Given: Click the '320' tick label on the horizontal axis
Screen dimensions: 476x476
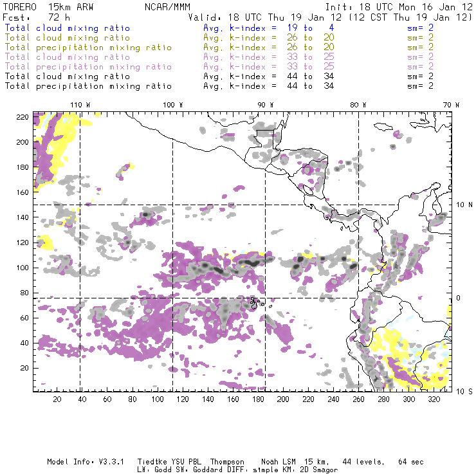Looking at the screenshot, I should click(434, 399).
